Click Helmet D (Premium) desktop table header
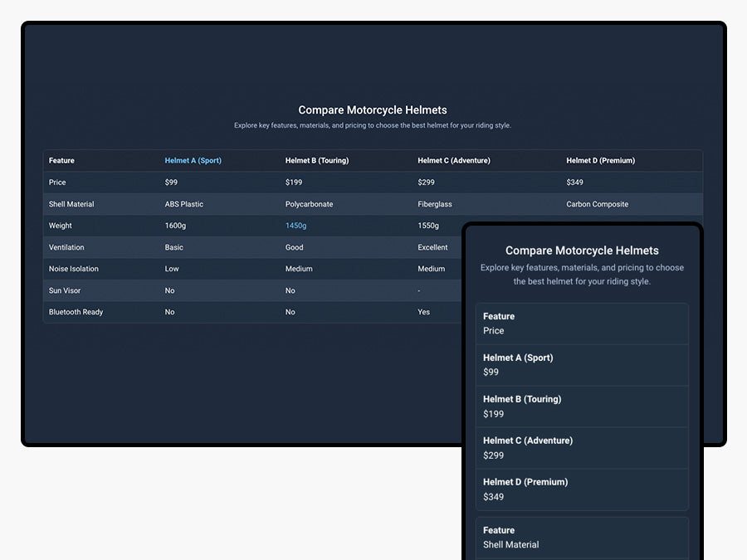 click(600, 161)
